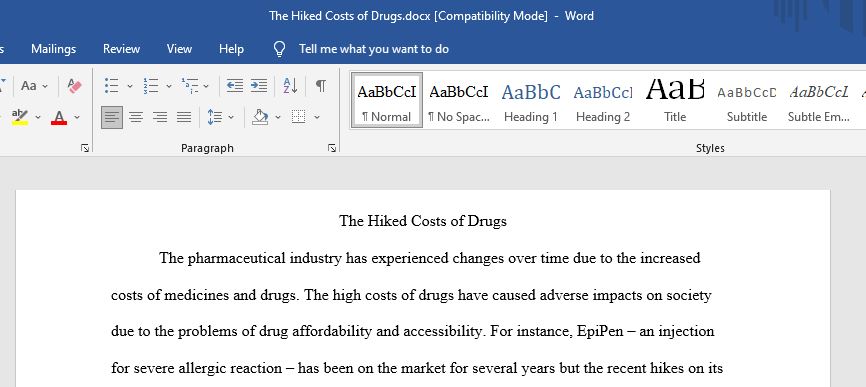Image resolution: width=866 pixels, height=387 pixels.
Task: Expand the bullet library dropdown
Action: [x=130, y=86]
